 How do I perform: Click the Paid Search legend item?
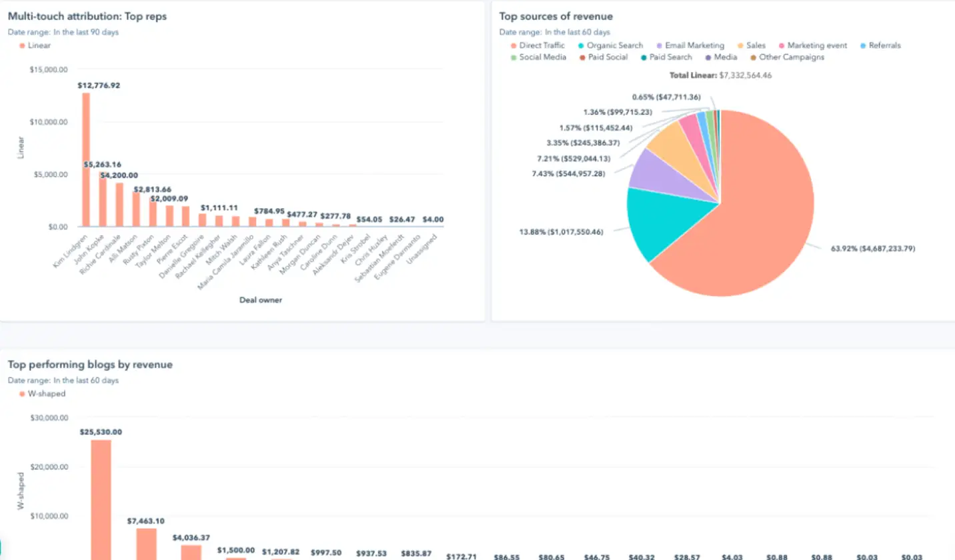666,57
